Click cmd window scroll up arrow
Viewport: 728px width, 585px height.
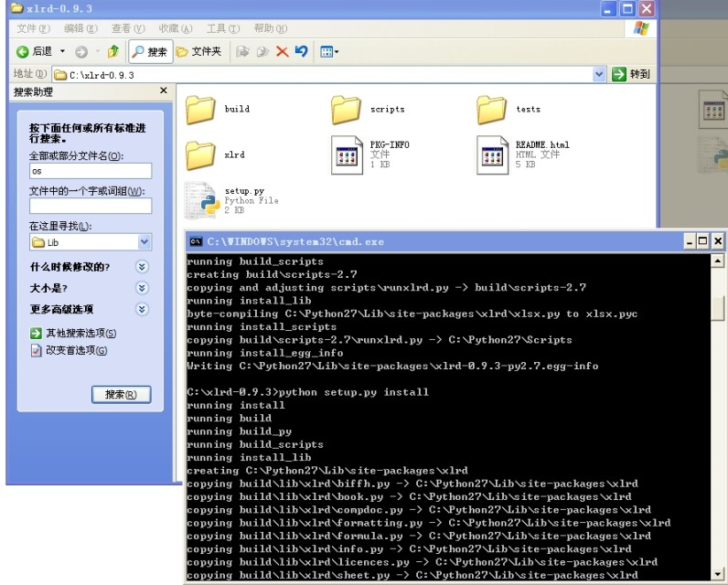pyautogui.click(x=718, y=261)
